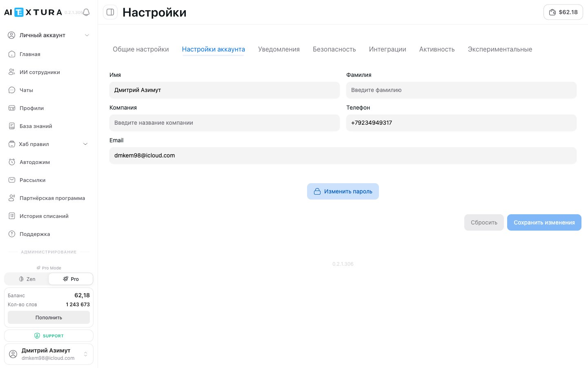Focus the Имя input field
588x368 pixels.
(225, 90)
